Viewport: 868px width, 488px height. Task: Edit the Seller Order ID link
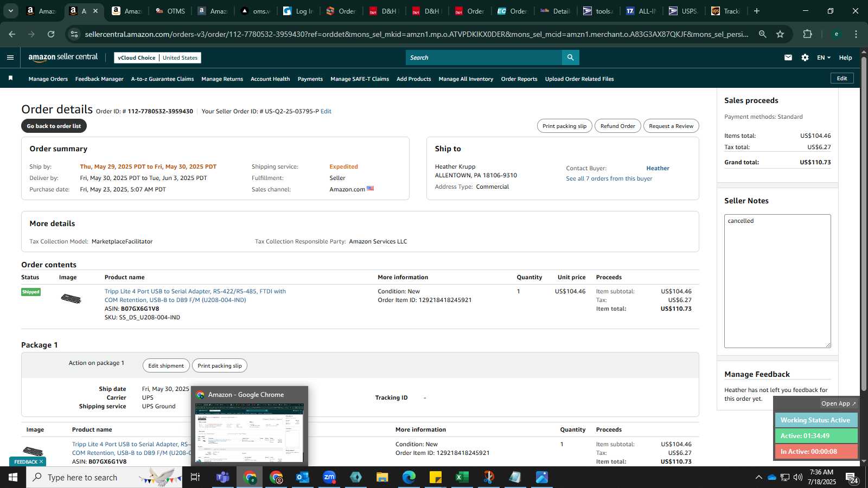(x=326, y=111)
